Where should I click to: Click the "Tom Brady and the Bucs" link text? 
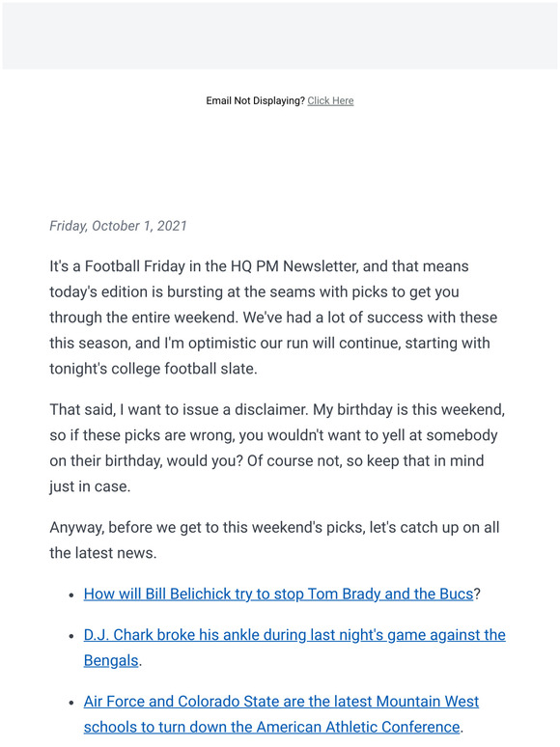tap(390, 595)
